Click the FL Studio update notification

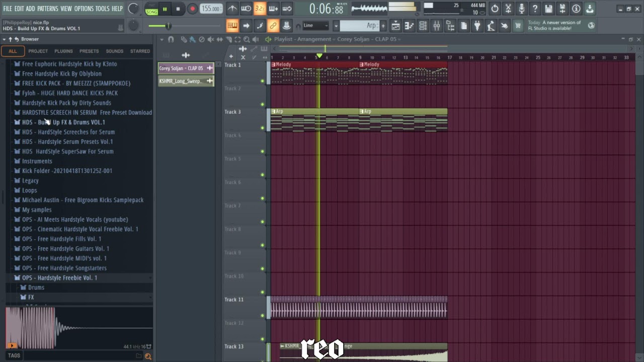coord(561,26)
